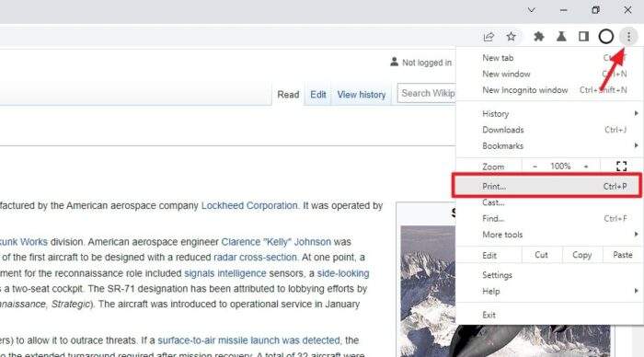Click the Copy button in Edit row
Image resolution: width=644 pixels, height=357 pixels.
tap(581, 255)
